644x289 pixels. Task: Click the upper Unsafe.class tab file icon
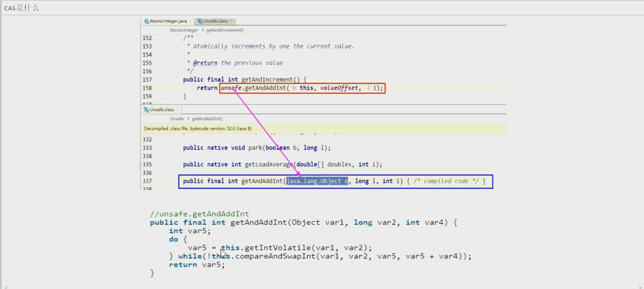coord(200,21)
